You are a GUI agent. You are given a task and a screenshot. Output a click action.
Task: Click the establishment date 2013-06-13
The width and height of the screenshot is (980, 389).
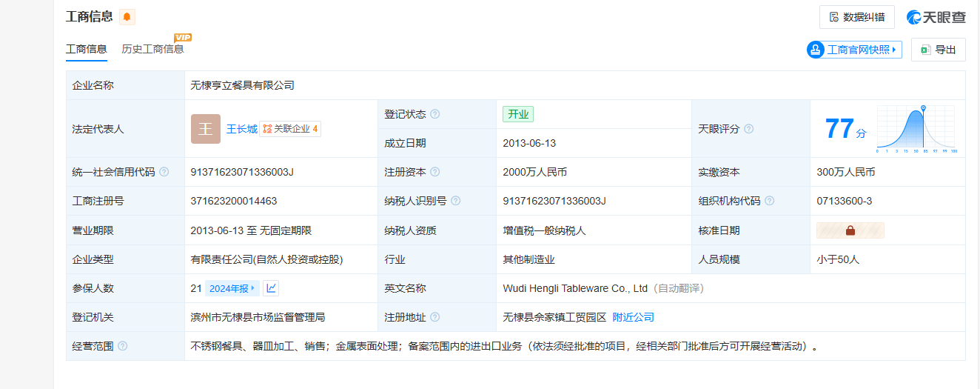pyautogui.click(x=529, y=143)
